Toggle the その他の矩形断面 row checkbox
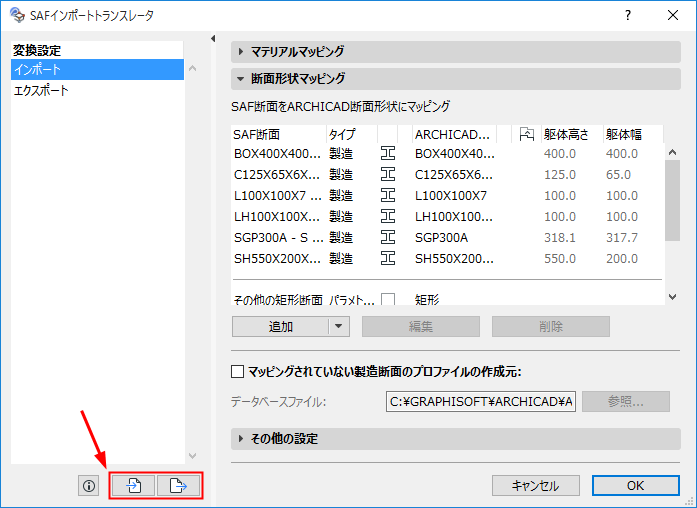697x508 pixels. pos(388,299)
